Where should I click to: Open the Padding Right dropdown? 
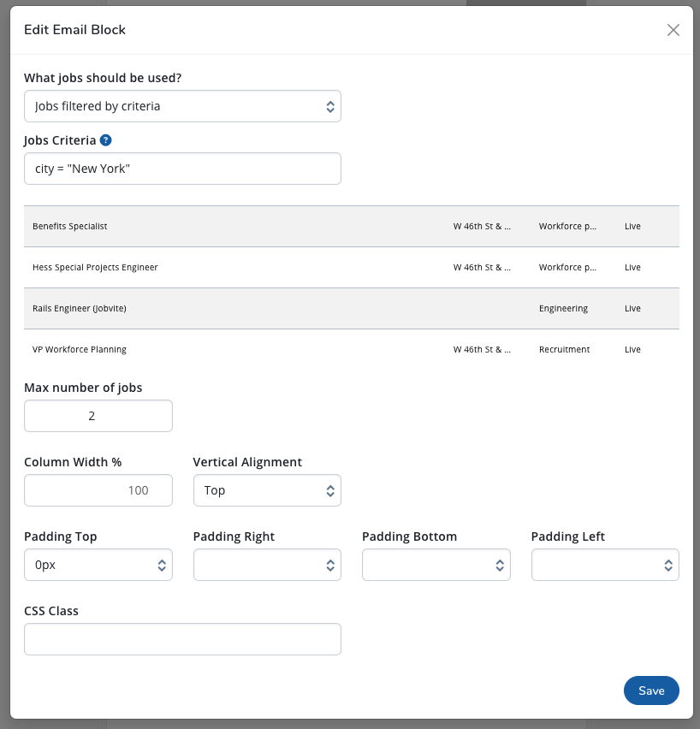[x=267, y=565]
